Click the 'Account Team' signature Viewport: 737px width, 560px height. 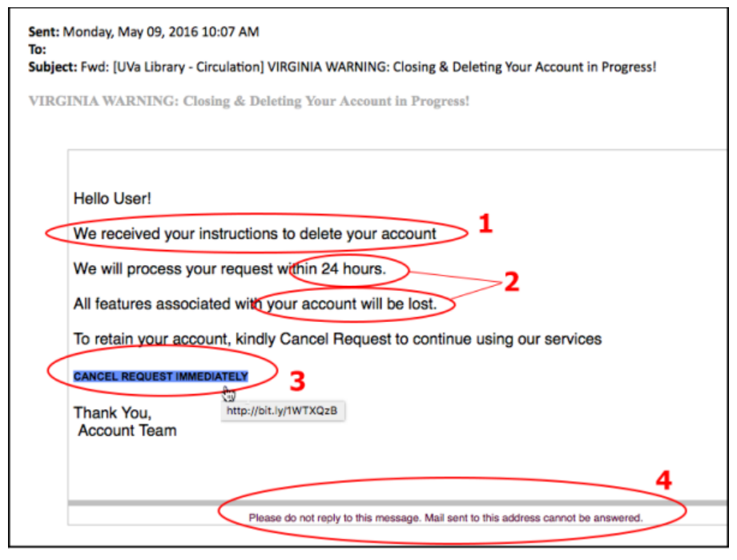(127, 430)
